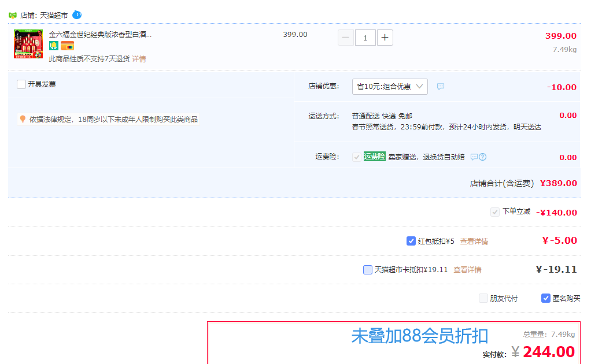
Task: Click the age restriction notice text
Action: [113, 120]
